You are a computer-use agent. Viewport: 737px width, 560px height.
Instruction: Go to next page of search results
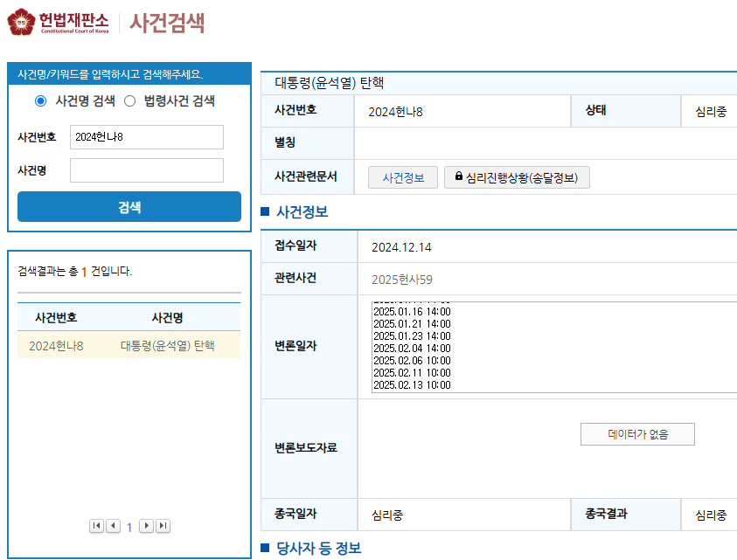pyautogui.click(x=147, y=526)
